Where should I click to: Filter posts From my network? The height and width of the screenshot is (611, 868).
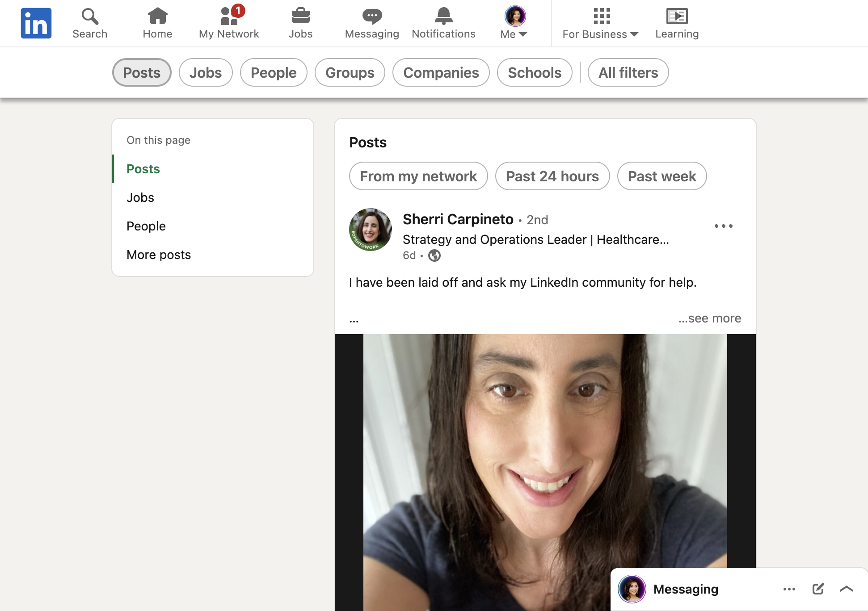pos(418,176)
